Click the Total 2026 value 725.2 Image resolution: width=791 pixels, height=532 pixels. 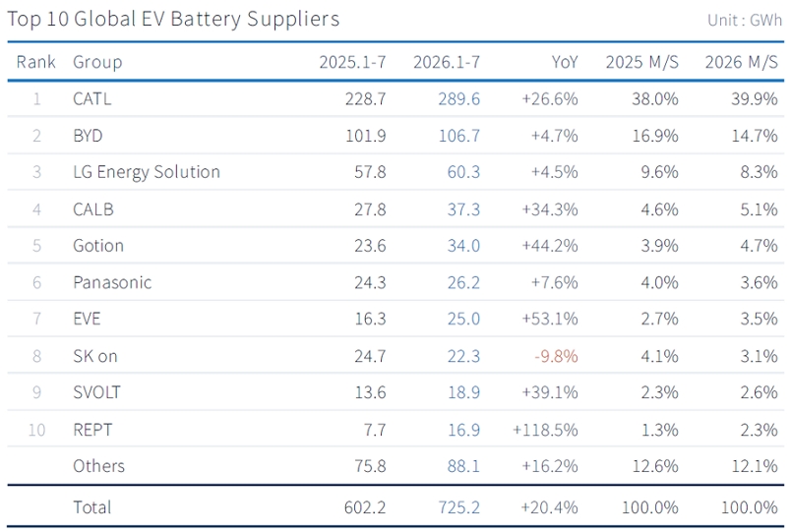tap(459, 507)
